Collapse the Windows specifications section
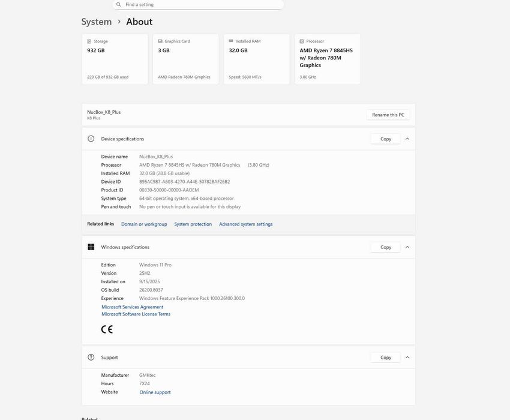510x420 pixels. pos(407,247)
